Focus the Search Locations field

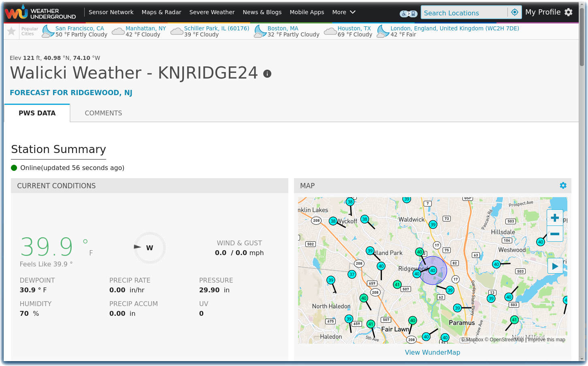464,13
